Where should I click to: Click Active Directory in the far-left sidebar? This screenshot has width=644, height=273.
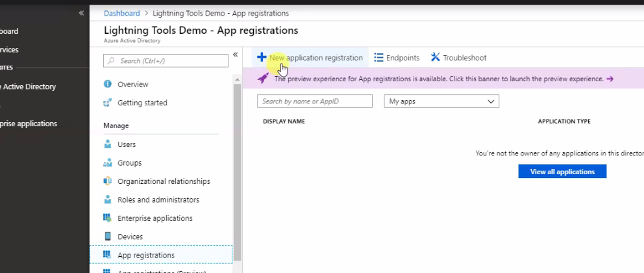click(28, 86)
